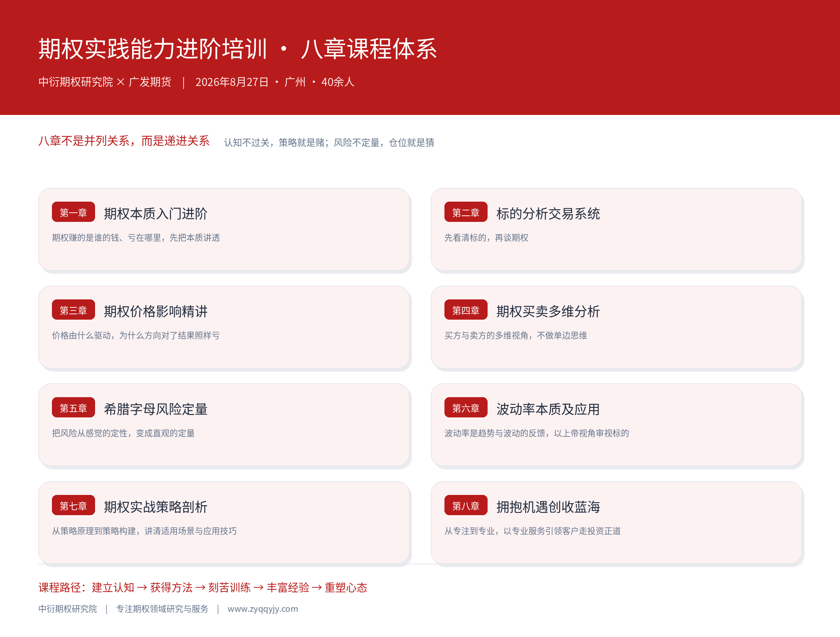
Task: Click the description 波动率是趋势与波动的反馈
Action: click(x=495, y=433)
